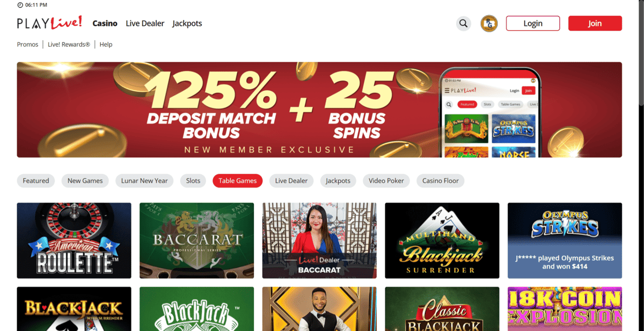Select the Slots category filter

pos(193,181)
